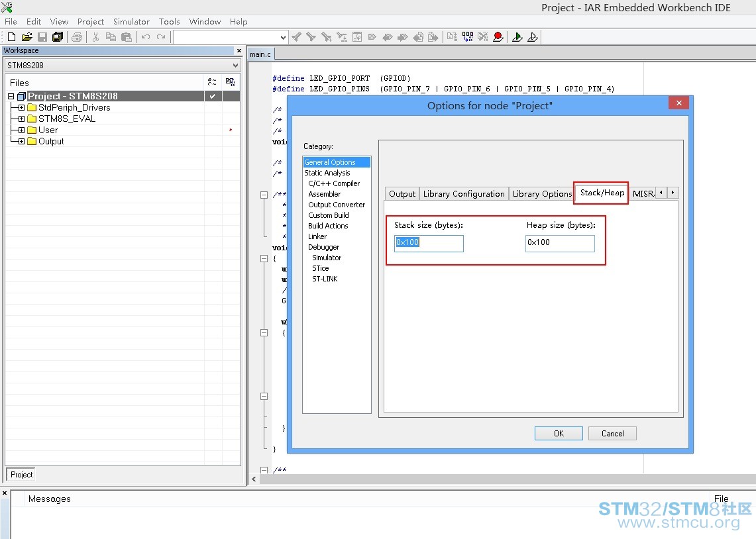Select the Output Converter category
756x539 pixels.
(x=337, y=205)
